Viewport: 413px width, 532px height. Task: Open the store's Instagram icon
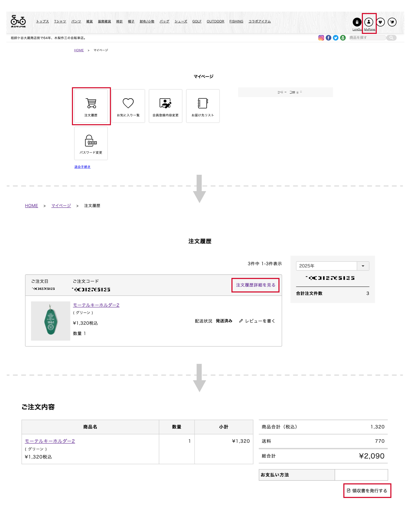point(321,38)
